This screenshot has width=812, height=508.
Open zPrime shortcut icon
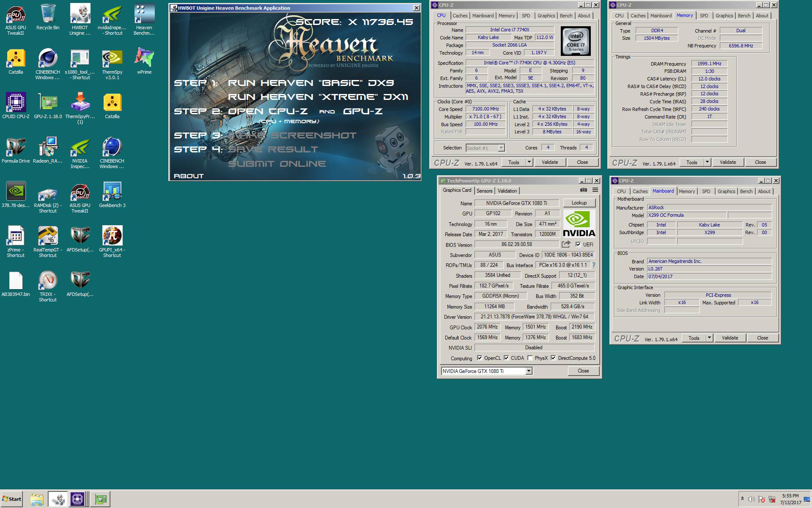(16, 242)
